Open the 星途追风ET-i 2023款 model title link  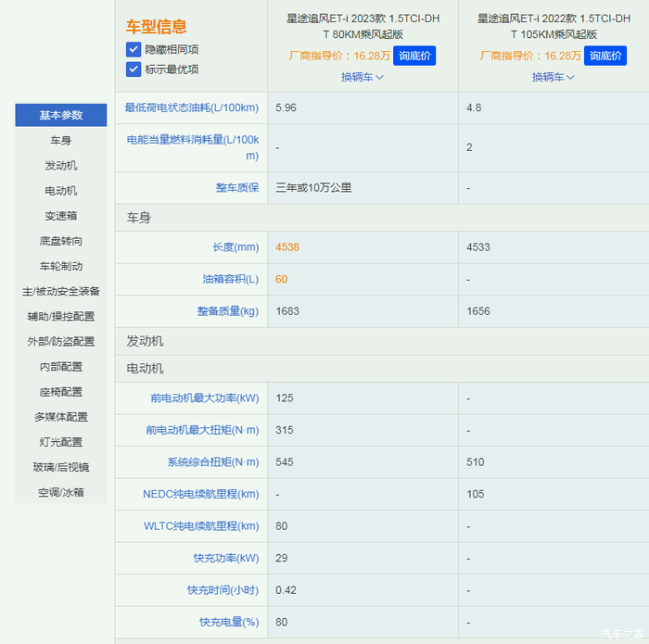[363, 25]
